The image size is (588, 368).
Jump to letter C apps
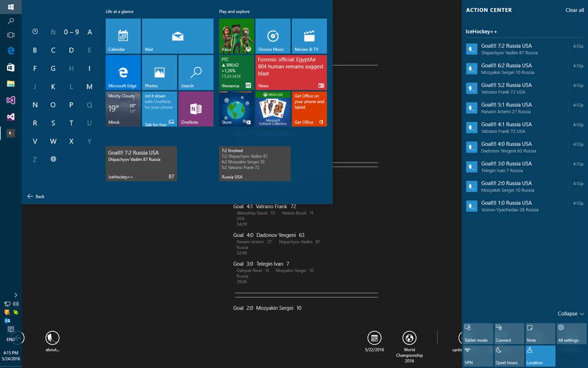pyautogui.click(x=53, y=50)
